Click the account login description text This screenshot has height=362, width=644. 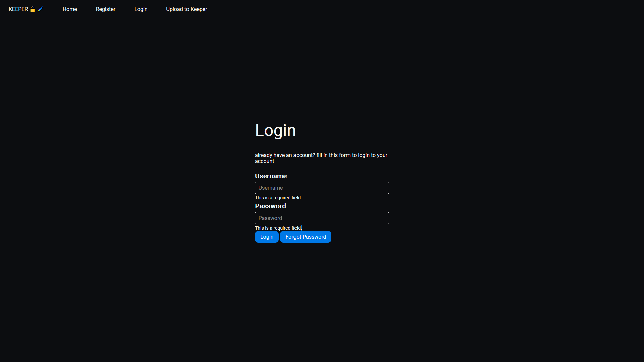click(321, 158)
